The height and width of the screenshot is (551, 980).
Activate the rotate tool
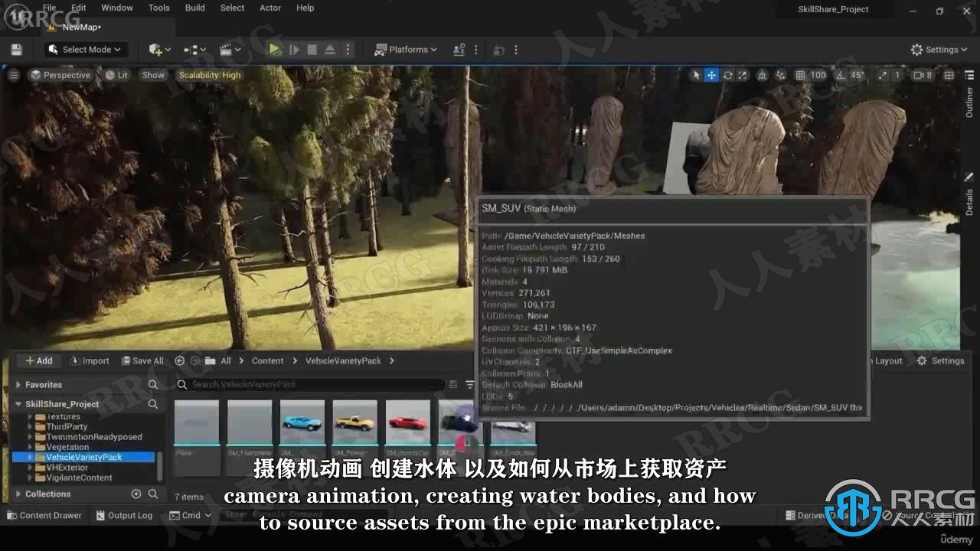point(727,75)
